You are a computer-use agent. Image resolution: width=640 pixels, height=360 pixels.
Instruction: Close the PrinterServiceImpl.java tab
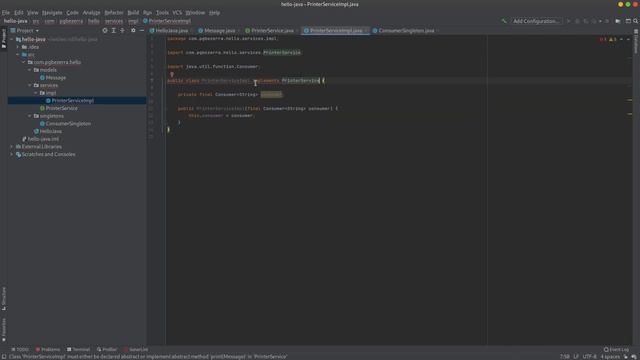click(x=366, y=31)
